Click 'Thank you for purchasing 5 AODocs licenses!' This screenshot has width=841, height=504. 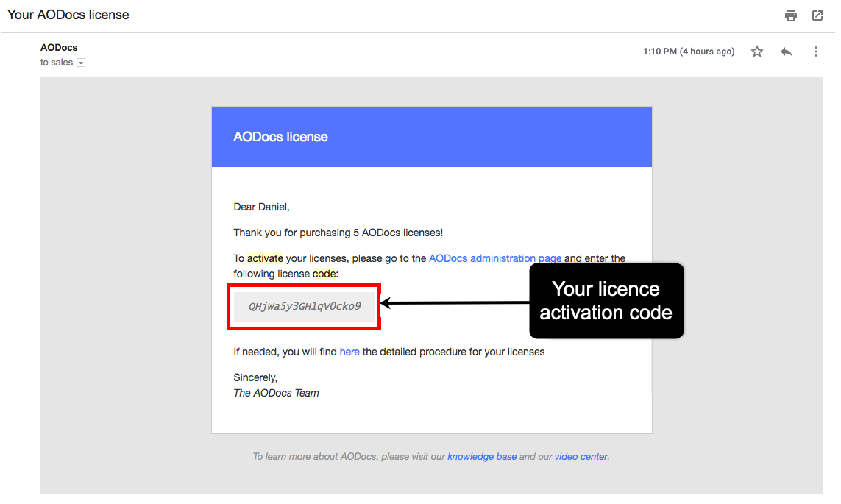coord(338,233)
